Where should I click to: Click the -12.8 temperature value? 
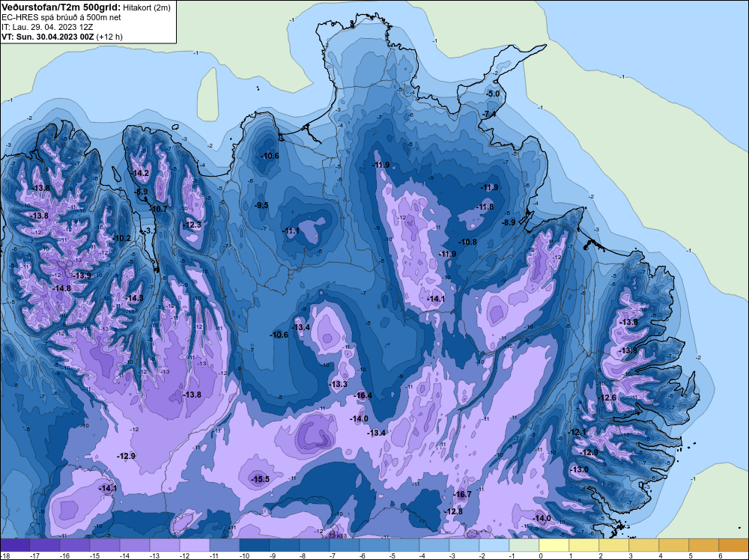[x=454, y=511]
